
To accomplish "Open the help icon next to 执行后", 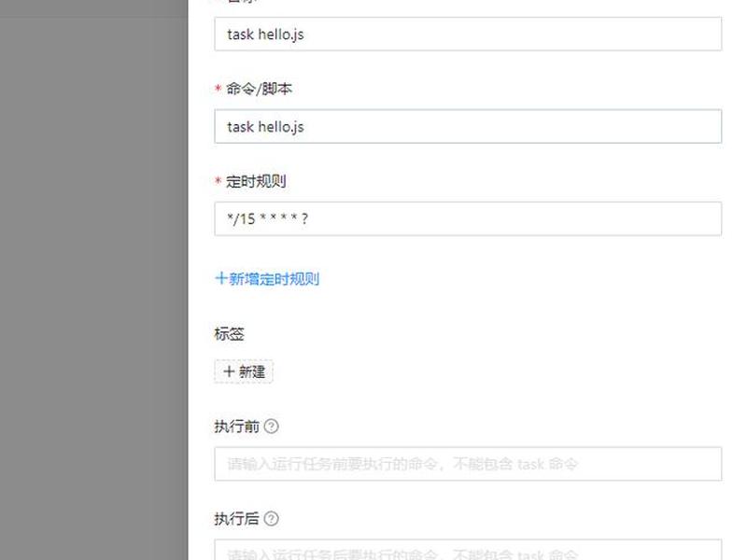I will click(x=271, y=518).
